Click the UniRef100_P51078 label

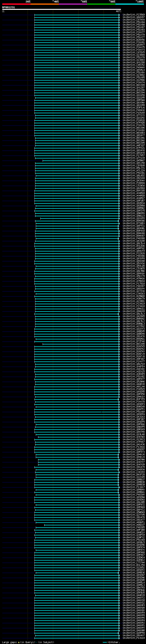[133, 58]
